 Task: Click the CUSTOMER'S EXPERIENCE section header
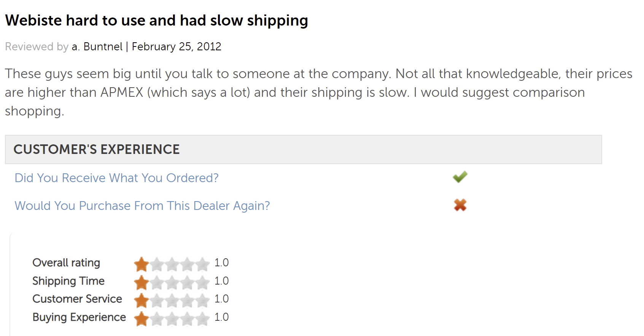tap(97, 149)
